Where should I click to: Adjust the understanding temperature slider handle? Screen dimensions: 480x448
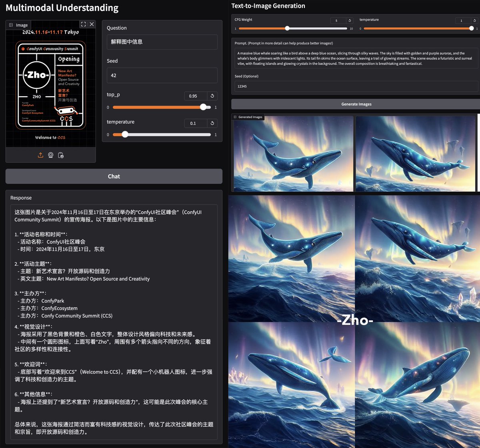click(x=125, y=135)
